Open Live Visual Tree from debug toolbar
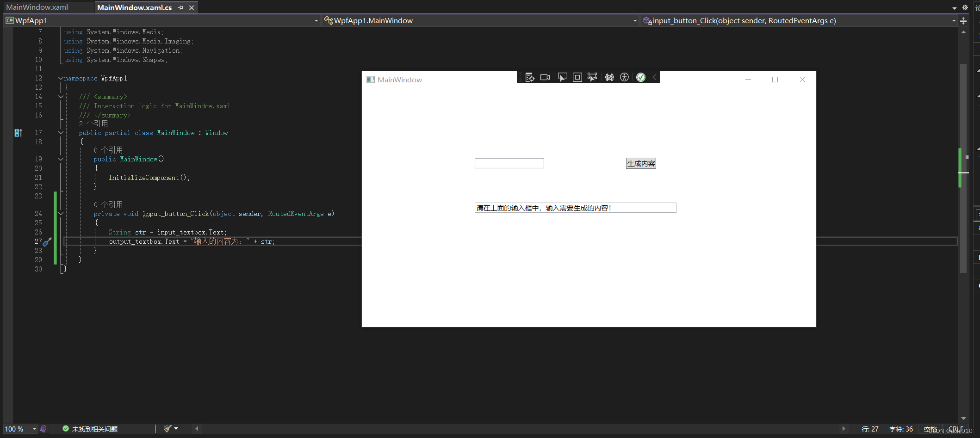Screen dimensions: 980x438 point(530,77)
